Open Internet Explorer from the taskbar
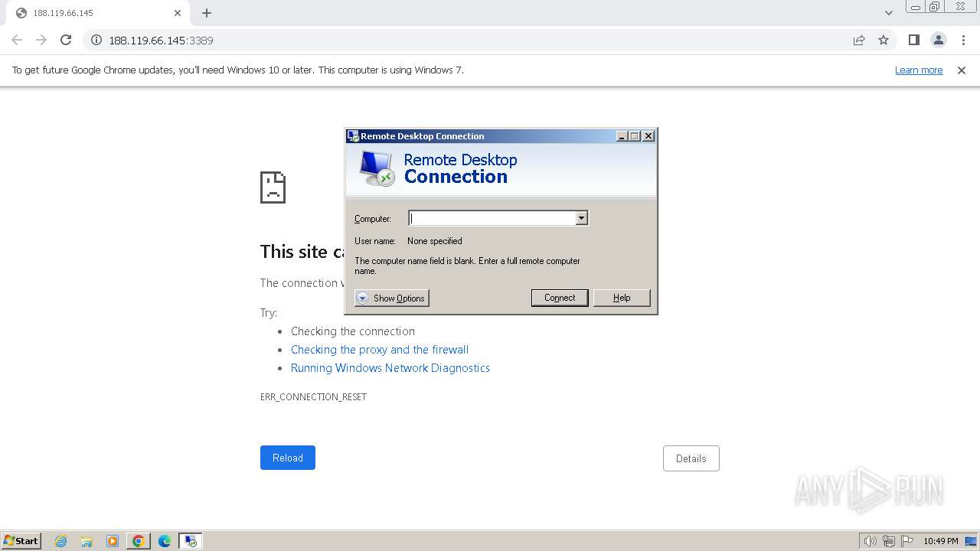The height and width of the screenshot is (551, 980). pyautogui.click(x=61, y=541)
